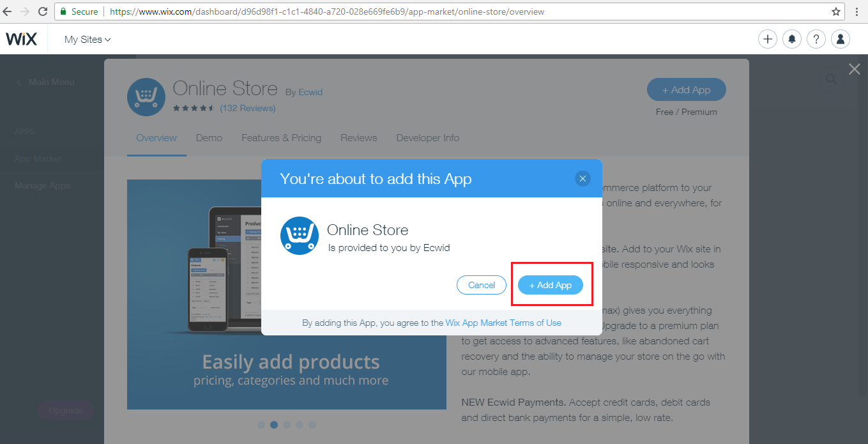Select the third carousel dot

287,424
